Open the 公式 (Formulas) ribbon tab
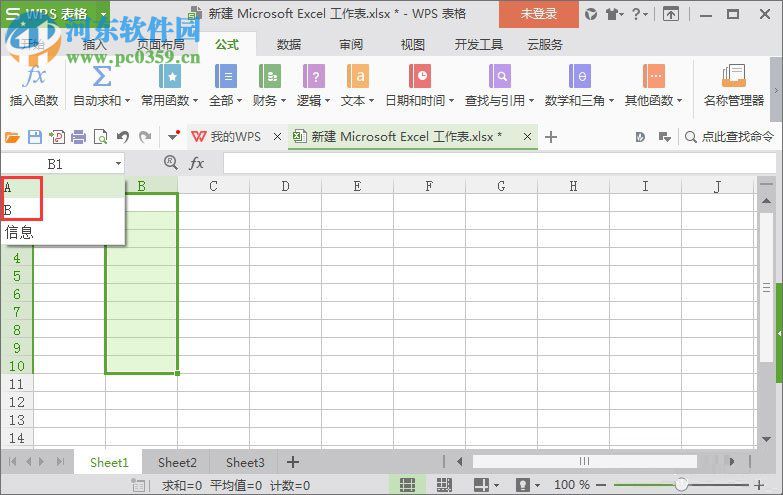This screenshot has height=495, width=783. pos(227,44)
